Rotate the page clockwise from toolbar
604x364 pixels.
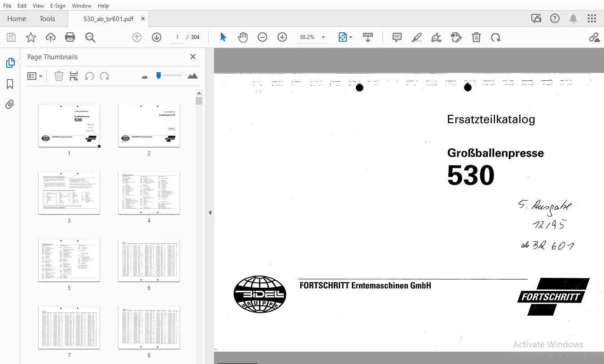click(496, 37)
